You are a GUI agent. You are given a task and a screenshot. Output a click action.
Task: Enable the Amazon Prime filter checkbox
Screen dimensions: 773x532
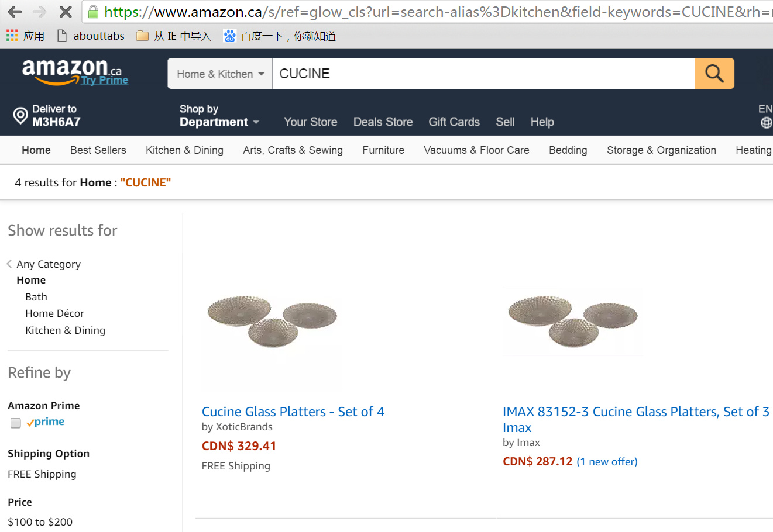(16, 423)
